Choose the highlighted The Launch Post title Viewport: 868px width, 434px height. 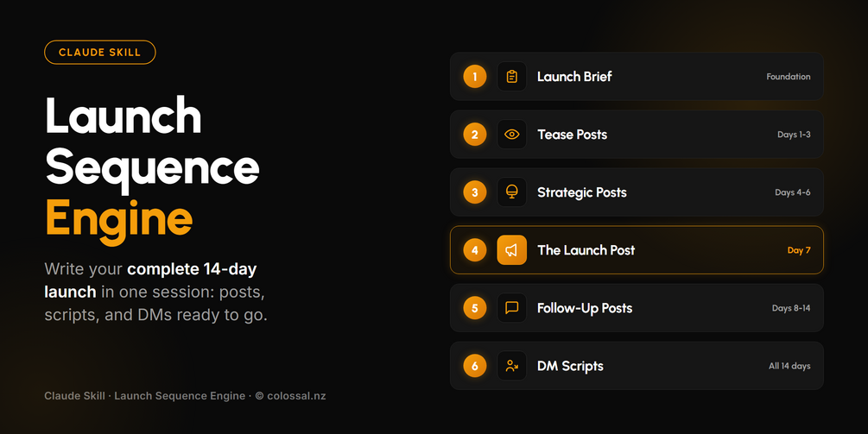pos(586,250)
